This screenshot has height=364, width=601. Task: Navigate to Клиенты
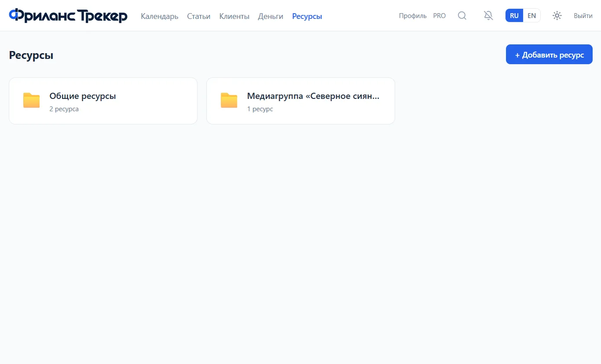pyautogui.click(x=234, y=16)
